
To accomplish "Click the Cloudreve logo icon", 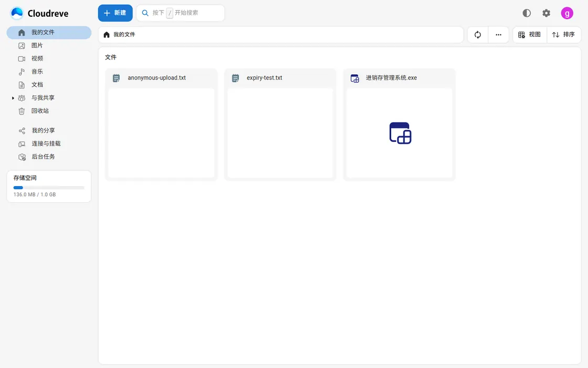I will coord(17,13).
